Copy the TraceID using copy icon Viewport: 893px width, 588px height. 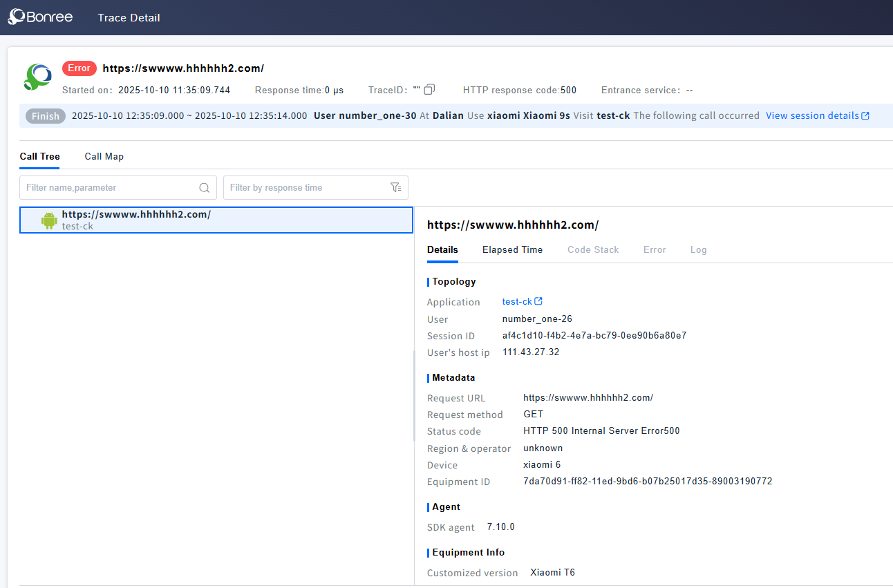click(429, 90)
